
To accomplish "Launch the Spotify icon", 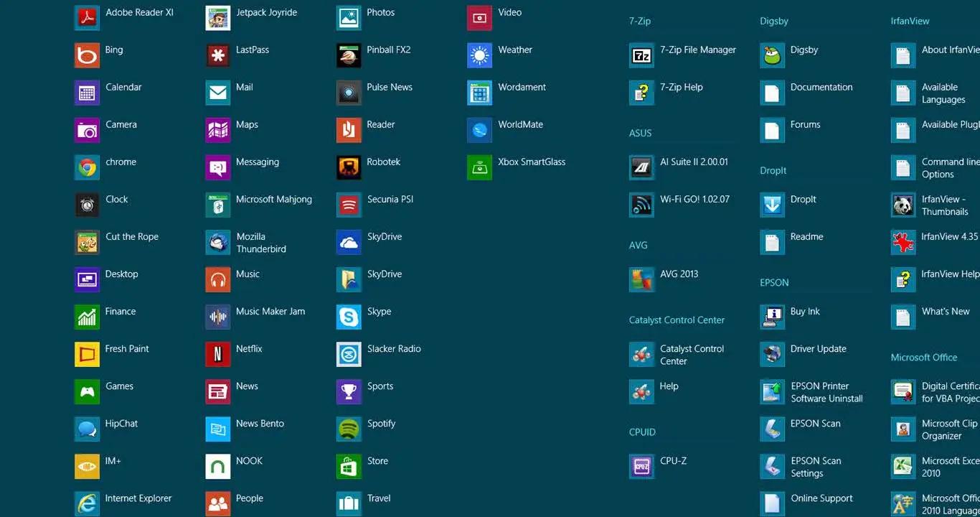I will pyautogui.click(x=349, y=429).
